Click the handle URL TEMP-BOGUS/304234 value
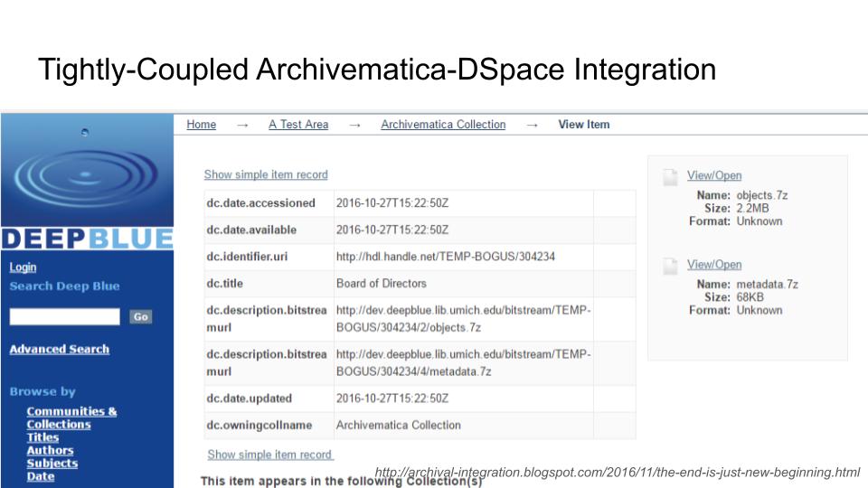The height and width of the screenshot is (488, 868). [446, 256]
